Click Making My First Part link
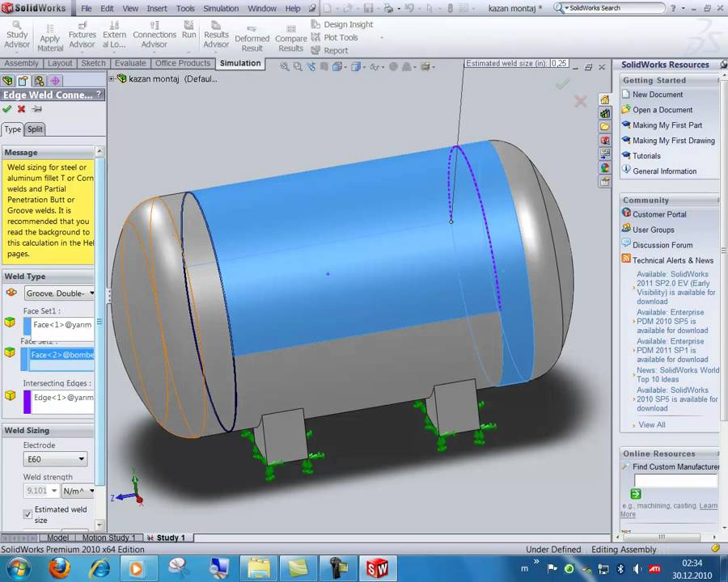 [x=667, y=124]
